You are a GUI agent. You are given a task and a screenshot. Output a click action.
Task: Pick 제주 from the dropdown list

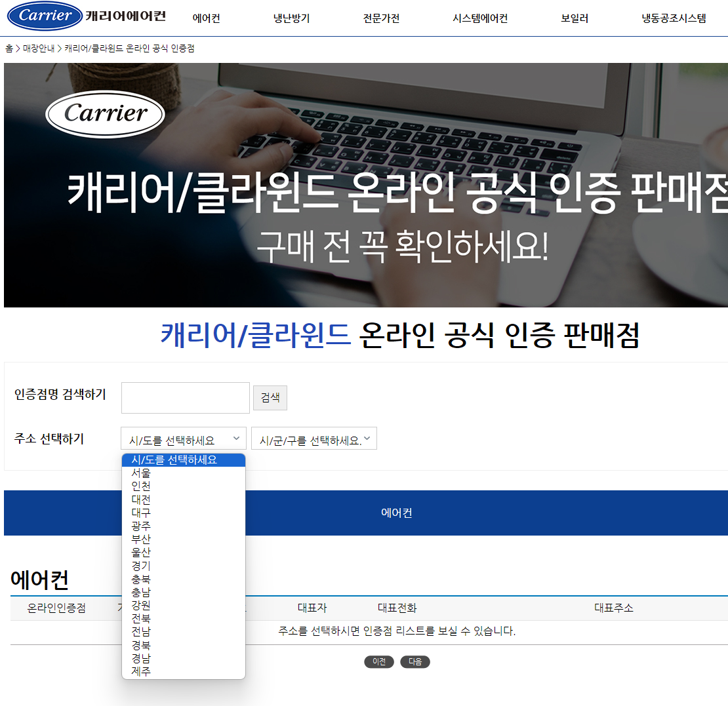click(184, 671)
